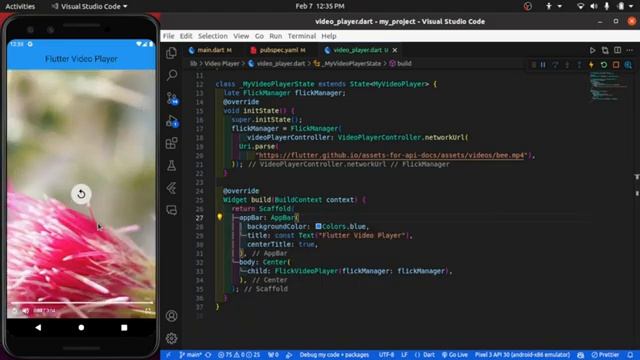Viewport: 640px width, 360px height.
Task: Open the Help menu
Action: (x=329, y=36)
